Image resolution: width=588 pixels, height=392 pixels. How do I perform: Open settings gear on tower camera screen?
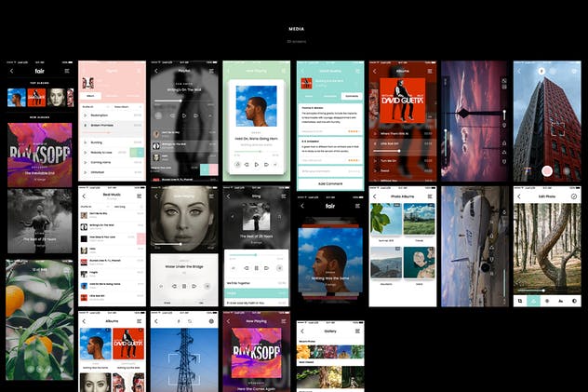pyautogui.click(x=211, y=321)
